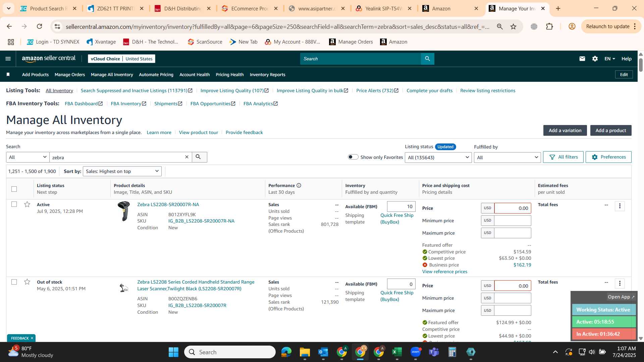Select the Out of stock LS2208 row checkbox
The height and width of the screenshot is (362, 644).
(14, 282)
